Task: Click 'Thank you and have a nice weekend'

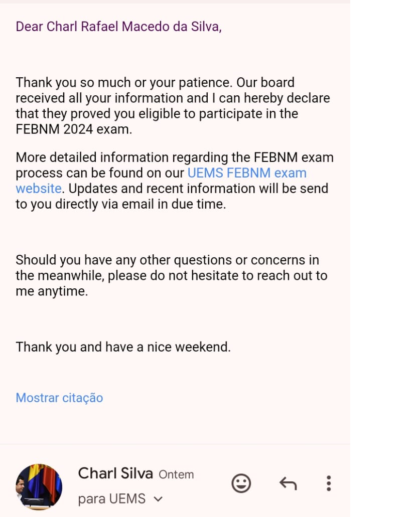Action: coord(123,347)
